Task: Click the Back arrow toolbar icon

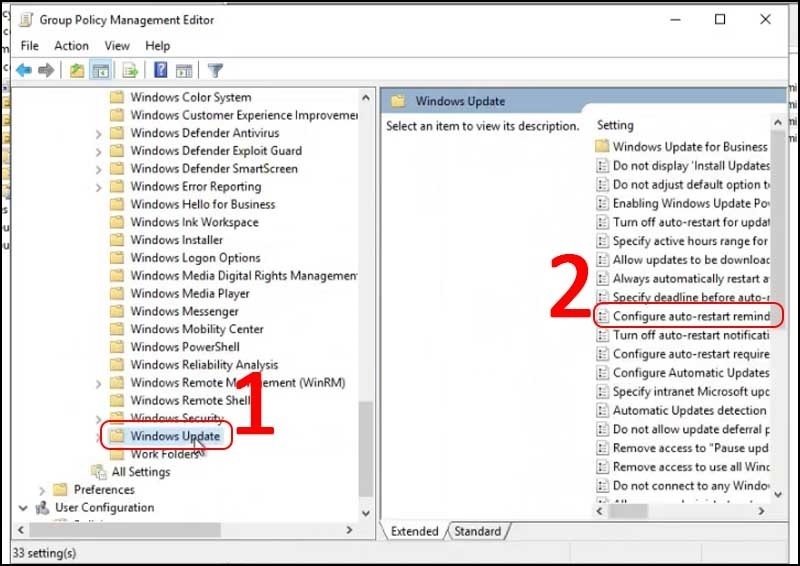Action: [x=23, y=70]
